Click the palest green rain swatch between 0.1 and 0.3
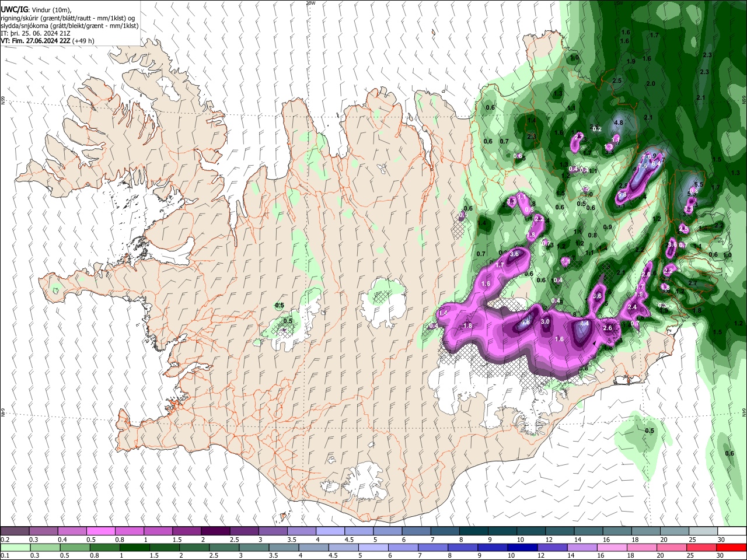Screen dimensions: 747x560 (x=16, y=548)
